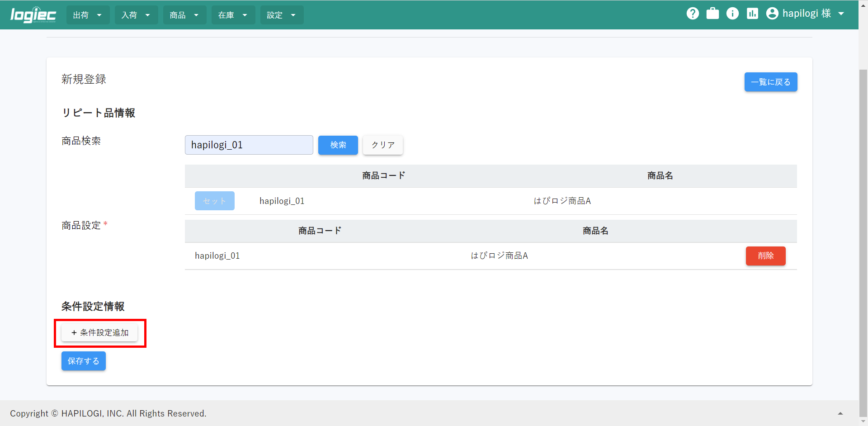Click 商品名 header in 商品設定 table
868x426 pixels.
point(595,231)
